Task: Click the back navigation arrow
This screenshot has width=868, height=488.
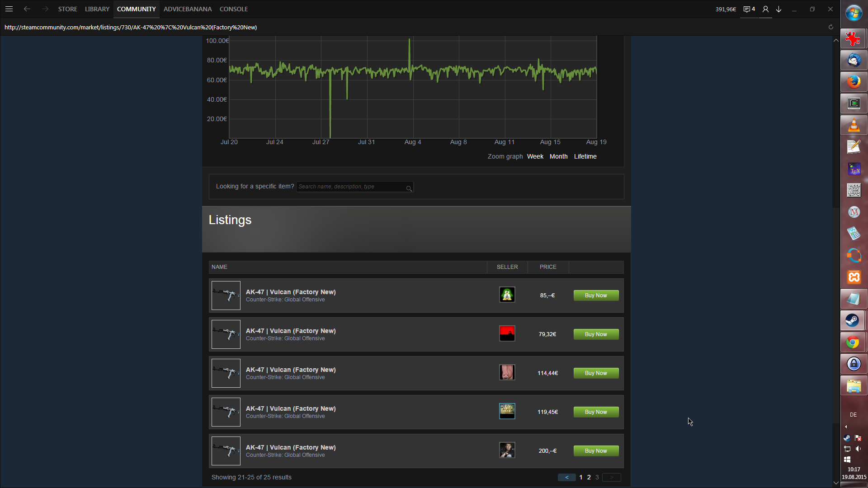Action: [27, 9]
